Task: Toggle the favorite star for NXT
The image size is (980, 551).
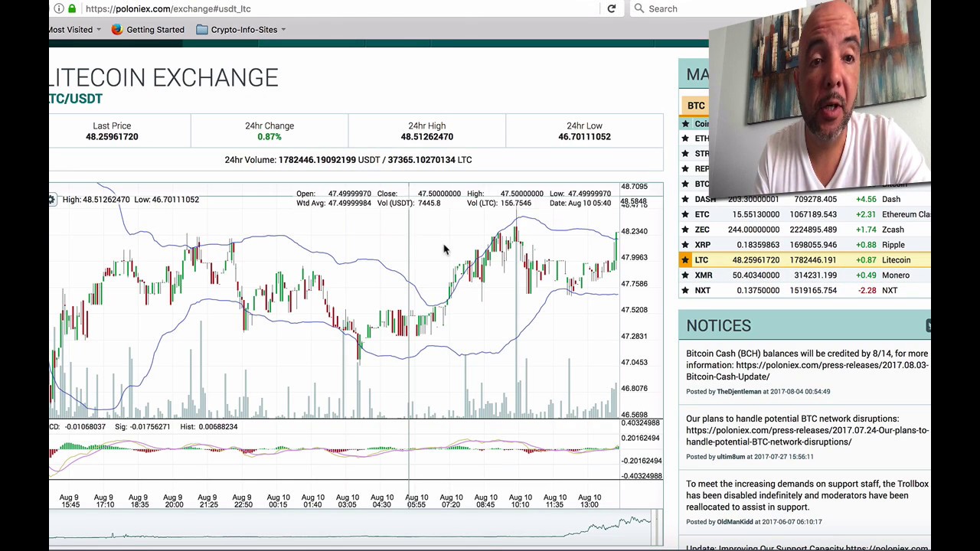Action: [x=685, y=291]
